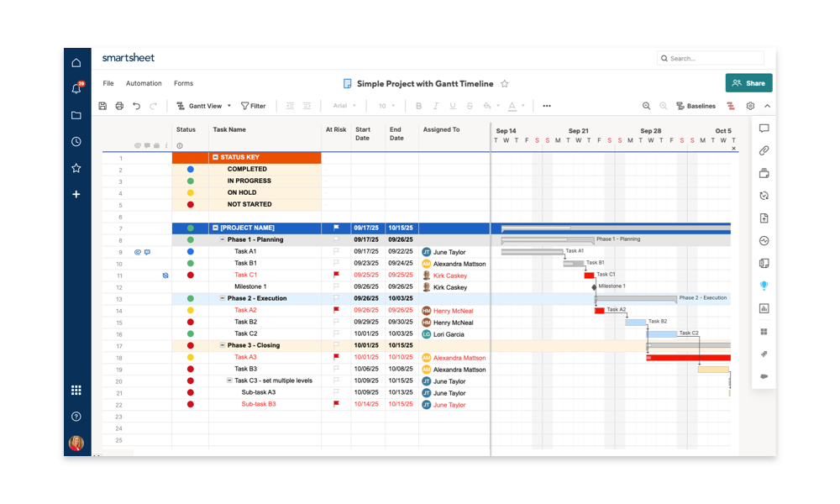Viewport: 840px width, 504px height.
Task: Open the Automation menu
Action: pyautogui.click(x=144, y=83)
